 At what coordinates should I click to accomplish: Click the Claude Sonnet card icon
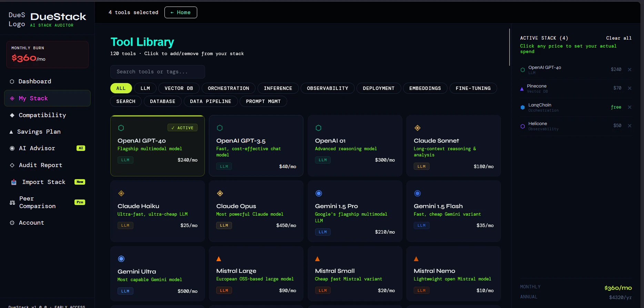click(417, 128)
